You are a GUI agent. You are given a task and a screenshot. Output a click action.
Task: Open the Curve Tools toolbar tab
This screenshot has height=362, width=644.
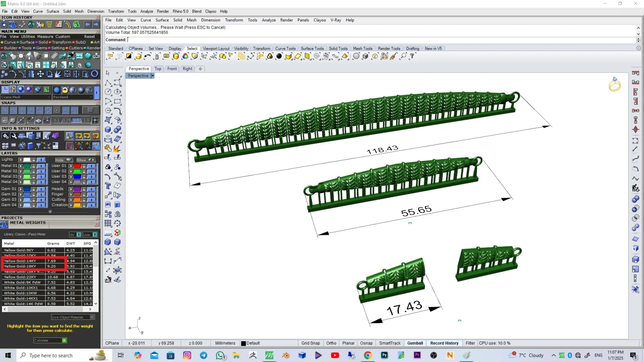pos(285,49)
